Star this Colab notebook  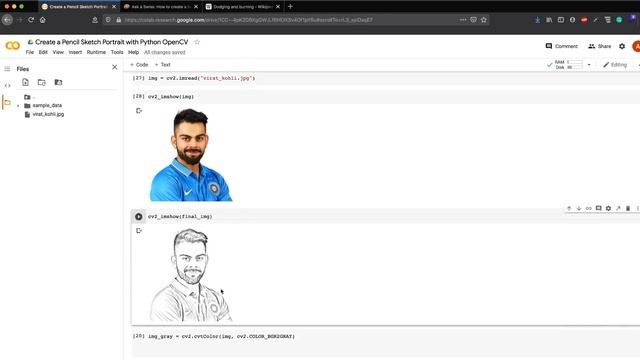[197, 42]
